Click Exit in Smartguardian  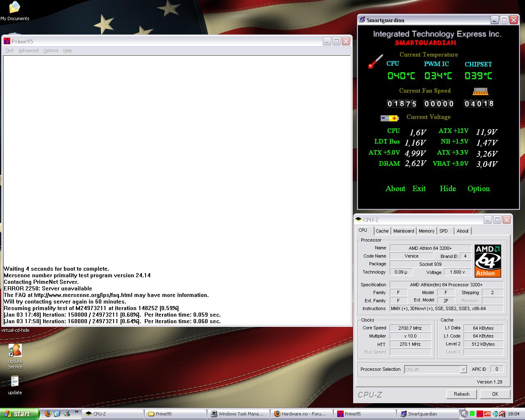419,189
